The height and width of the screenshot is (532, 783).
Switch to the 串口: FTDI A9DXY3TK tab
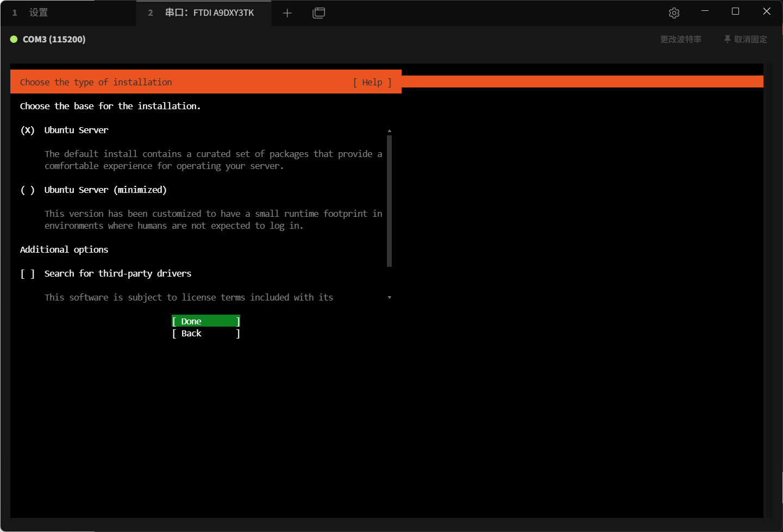[x=209, y=12]
